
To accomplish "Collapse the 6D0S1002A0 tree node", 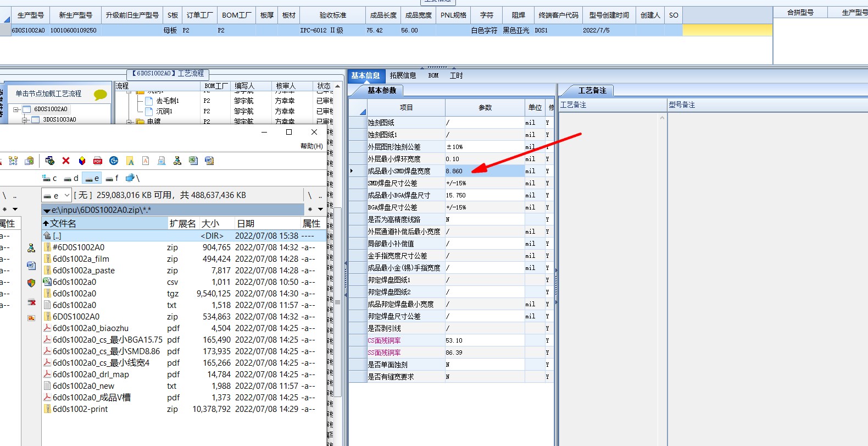I will coord(16,109).
